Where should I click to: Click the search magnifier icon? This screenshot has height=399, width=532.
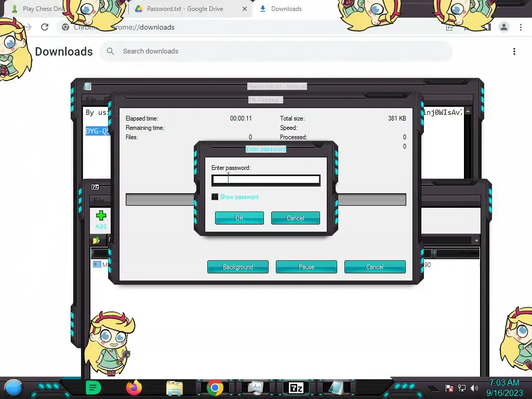(x=110, y=51)
